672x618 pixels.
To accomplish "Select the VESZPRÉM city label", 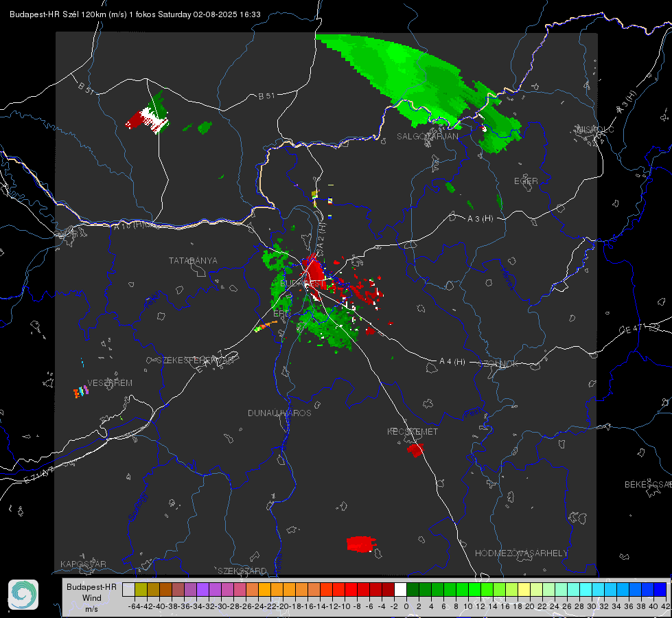I will (x=110, y=383).
